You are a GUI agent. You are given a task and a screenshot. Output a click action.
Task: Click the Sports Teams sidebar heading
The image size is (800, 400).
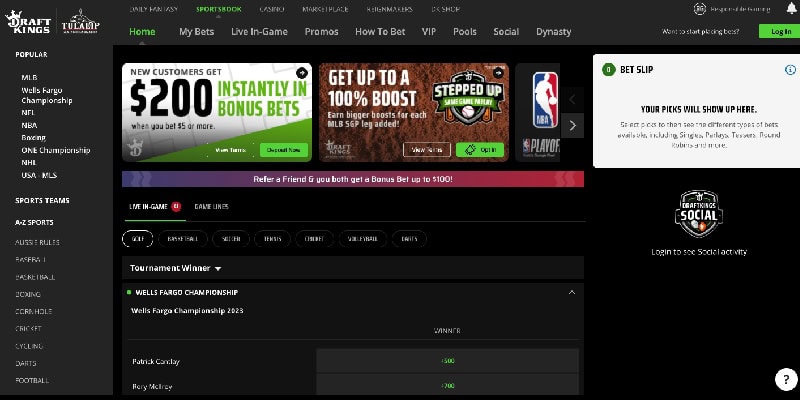[x=42, y=201]
